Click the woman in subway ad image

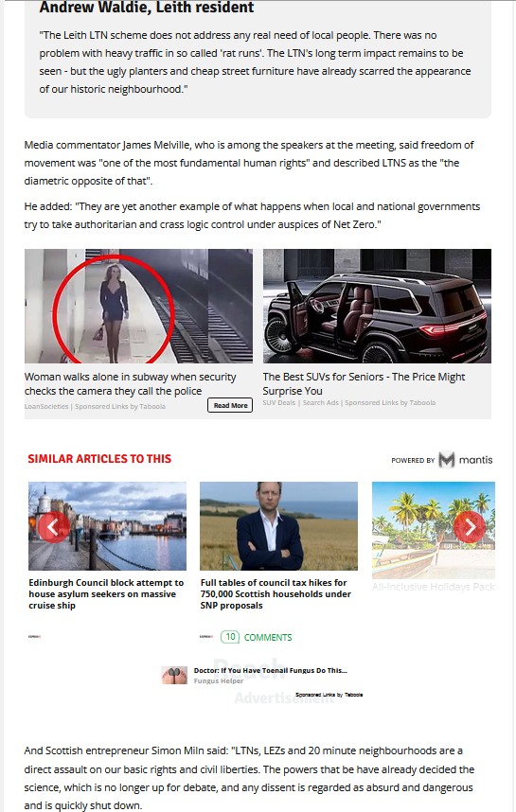138,306
